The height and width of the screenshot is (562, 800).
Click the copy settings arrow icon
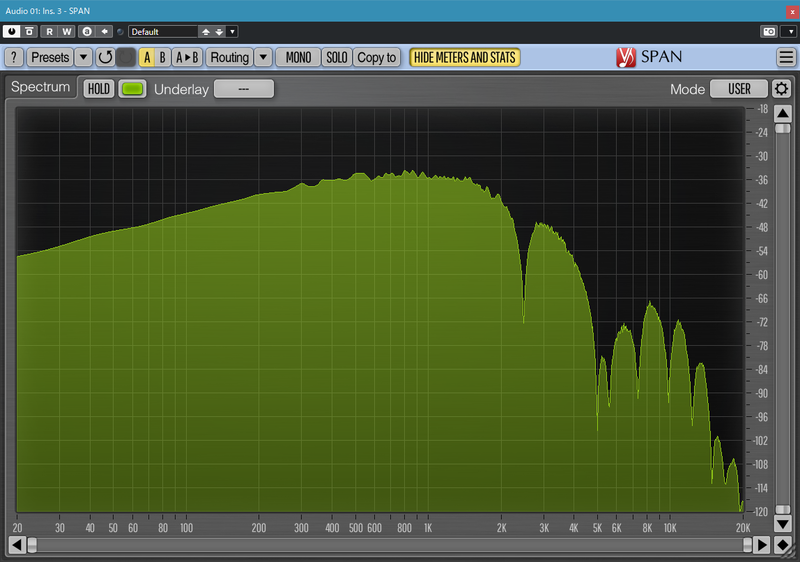coord(105,32)
